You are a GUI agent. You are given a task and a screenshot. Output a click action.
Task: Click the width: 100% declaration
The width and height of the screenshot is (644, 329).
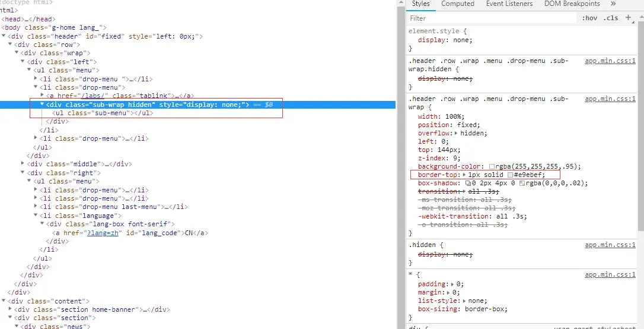pos(442,117)
